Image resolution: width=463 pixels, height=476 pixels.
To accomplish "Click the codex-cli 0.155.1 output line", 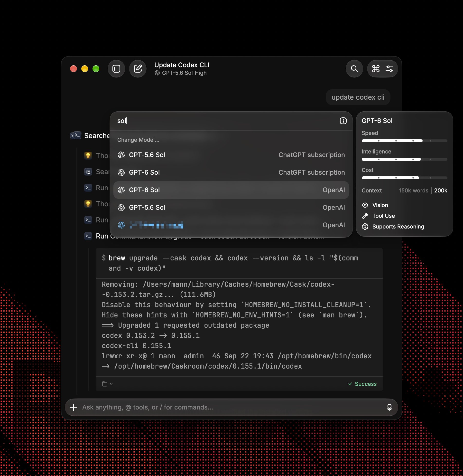I will (x=136, y=346).
